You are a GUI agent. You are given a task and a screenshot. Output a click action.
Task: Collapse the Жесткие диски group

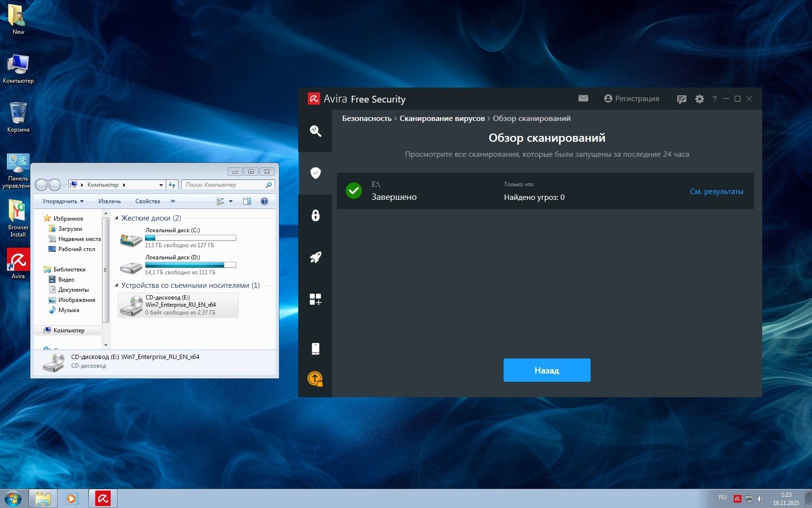click(x=116, y=218)
